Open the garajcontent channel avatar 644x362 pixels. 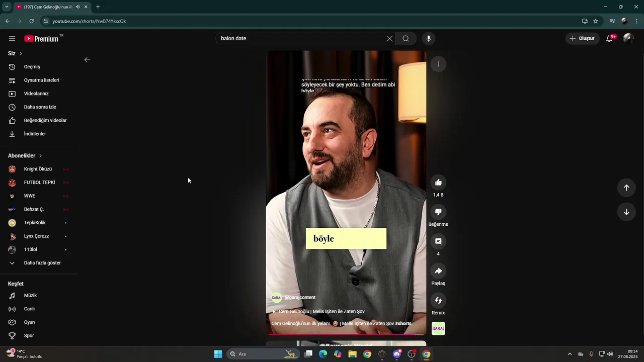[277, 298]
